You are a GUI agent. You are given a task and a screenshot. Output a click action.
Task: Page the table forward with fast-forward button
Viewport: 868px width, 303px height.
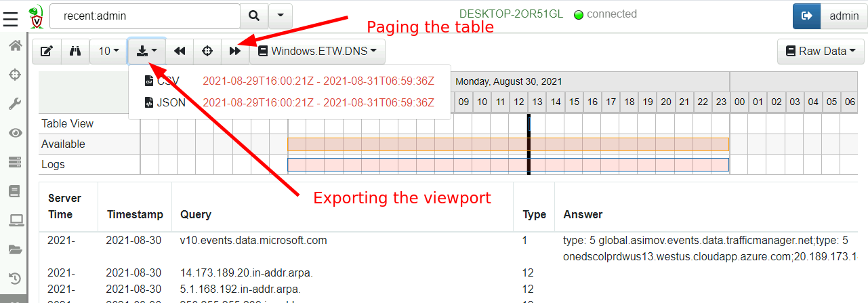click(x=234, y=51)
